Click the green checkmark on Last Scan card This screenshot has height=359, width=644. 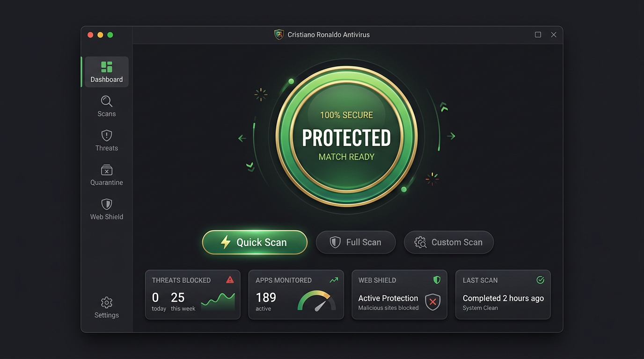540,280
